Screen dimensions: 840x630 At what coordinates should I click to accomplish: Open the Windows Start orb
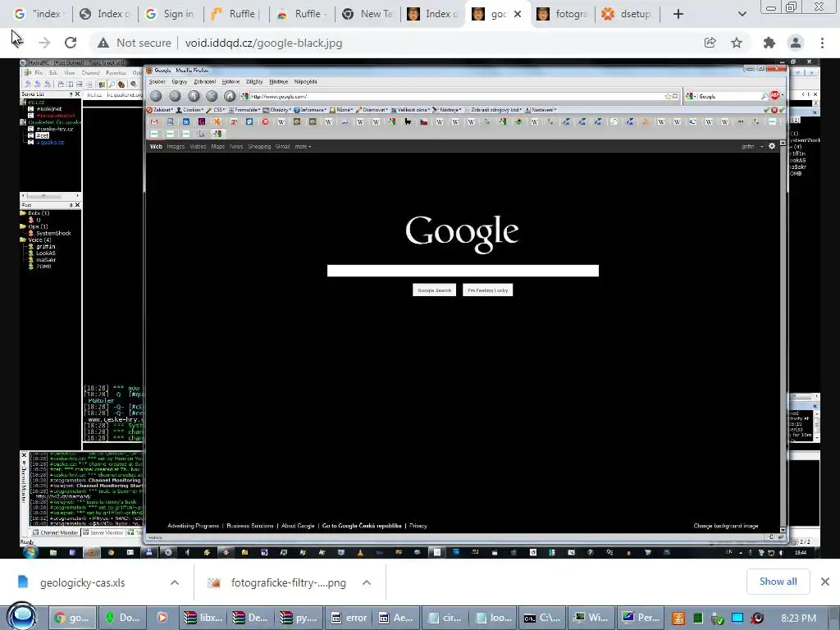coord(22,617)
